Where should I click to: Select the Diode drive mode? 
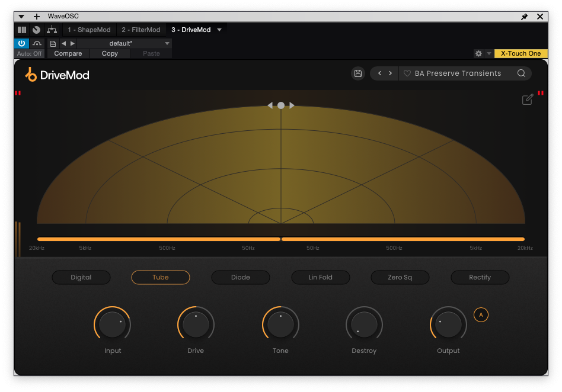[x=241, y=277]
